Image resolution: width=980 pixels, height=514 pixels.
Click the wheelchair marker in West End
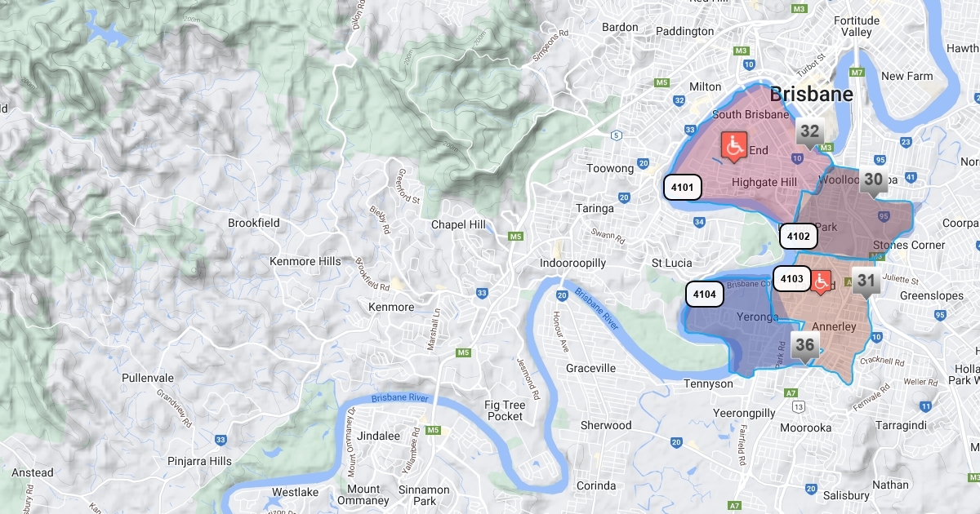734,147
